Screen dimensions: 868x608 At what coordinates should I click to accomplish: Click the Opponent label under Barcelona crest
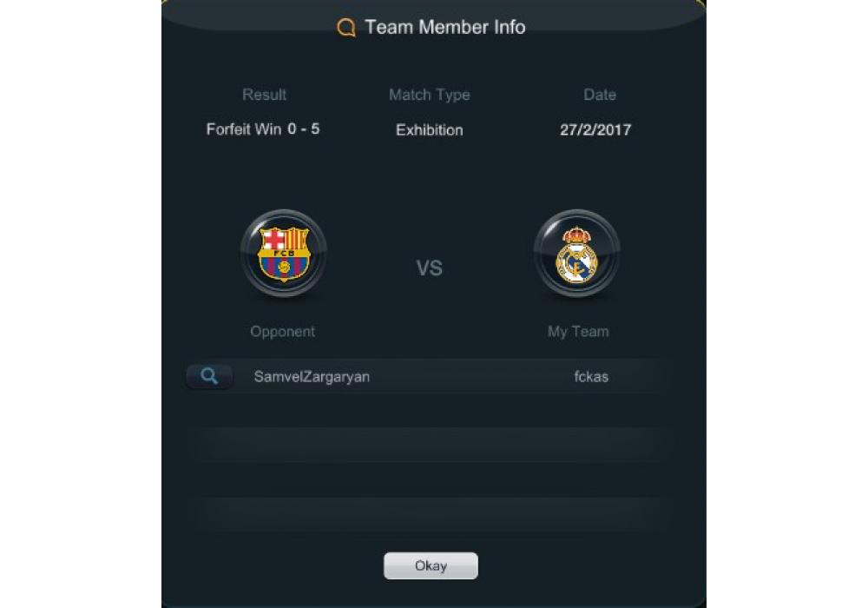pos(282,332)
